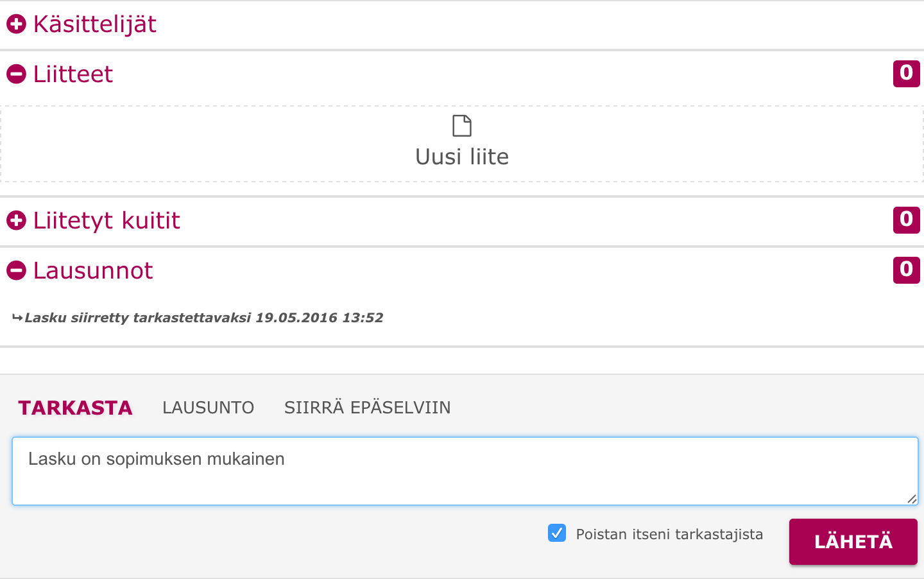Collapse Lausunnot using its minus icon
The width and height of the screenshot is (924, 579).
[x=16, y=271]
